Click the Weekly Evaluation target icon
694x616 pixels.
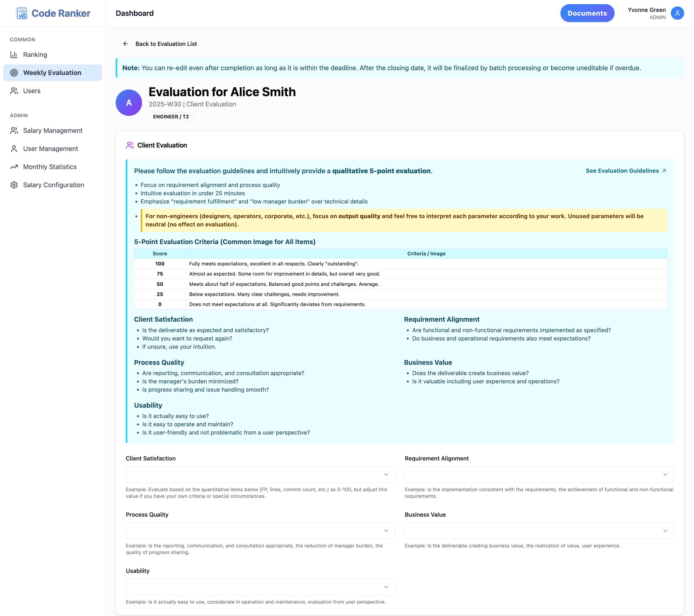[14, 72]
